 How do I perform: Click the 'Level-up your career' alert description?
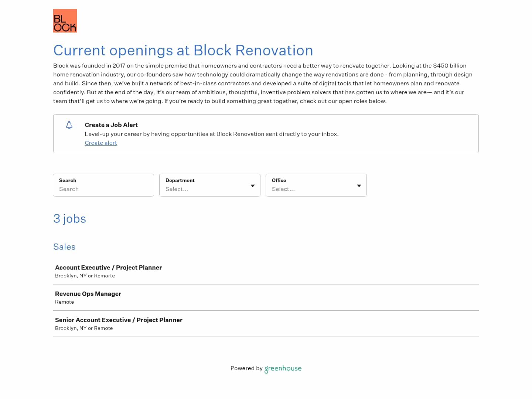212,134
